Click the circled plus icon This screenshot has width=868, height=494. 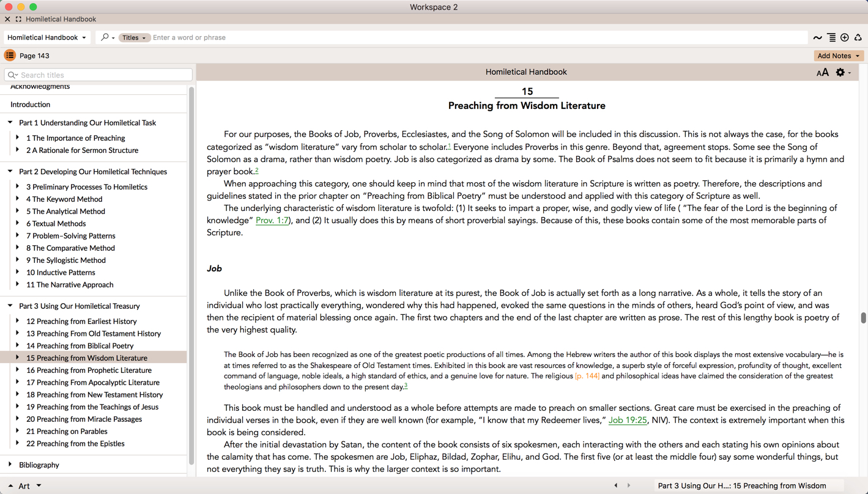click(845, 38)
